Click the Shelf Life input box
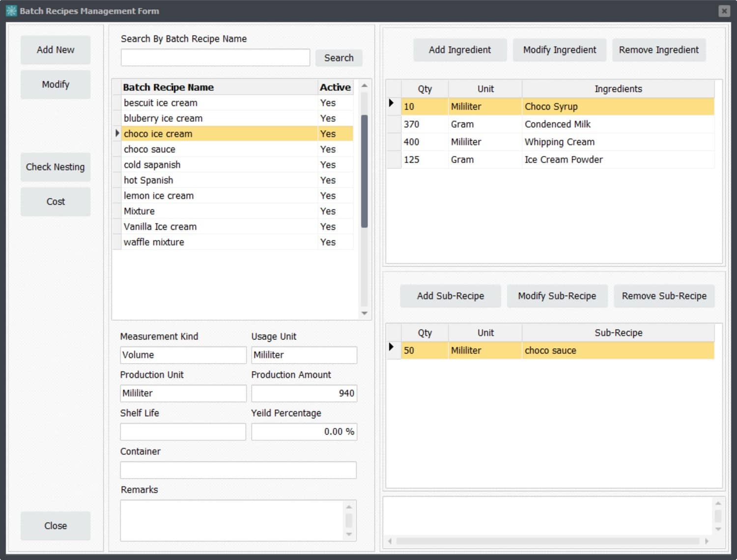The width and height of the screenshot is (737, 560). click(x=182, y=431)
